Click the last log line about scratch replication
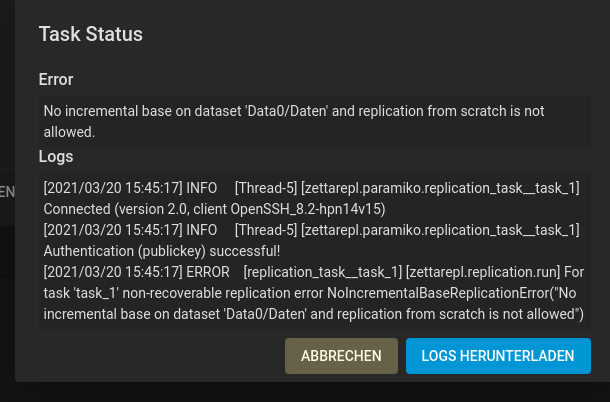 (314, 314)
